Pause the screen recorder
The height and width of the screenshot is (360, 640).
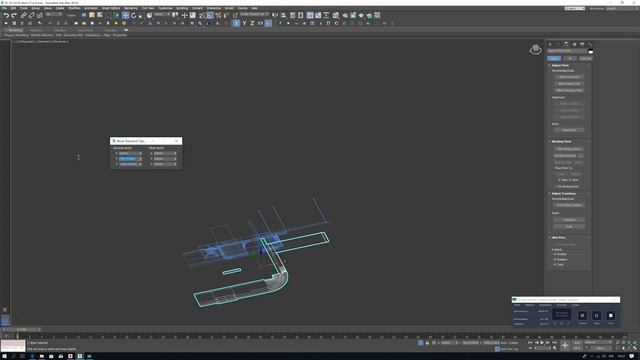596,316
